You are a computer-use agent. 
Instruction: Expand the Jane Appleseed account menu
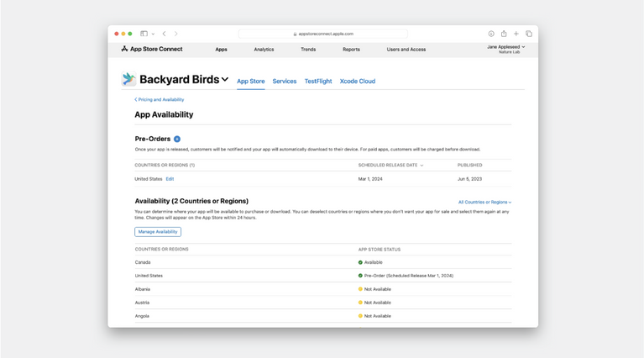click(506, 49)
